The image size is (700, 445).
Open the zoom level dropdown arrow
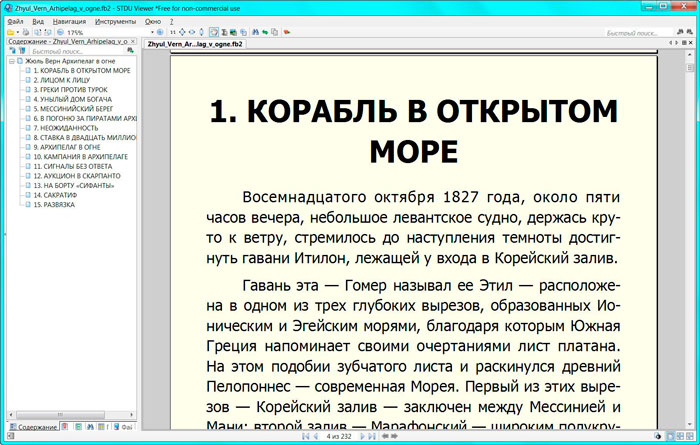tap(152, 32)
